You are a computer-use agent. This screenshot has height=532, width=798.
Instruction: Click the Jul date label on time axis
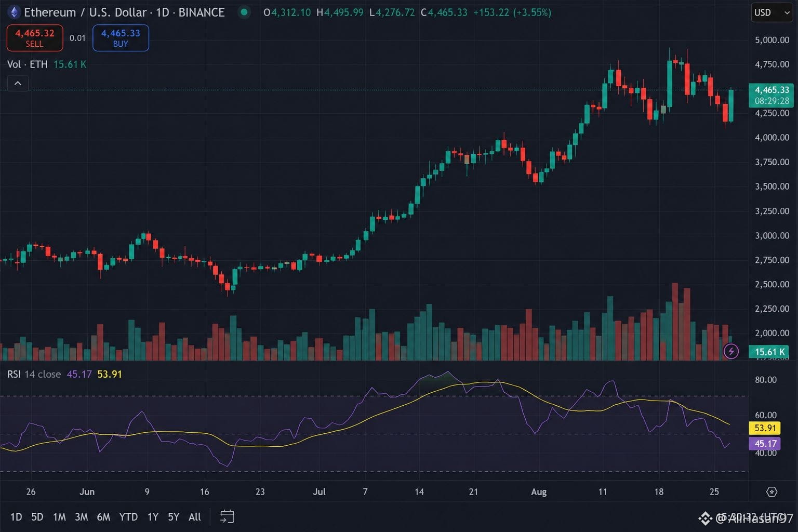(319, 491)
